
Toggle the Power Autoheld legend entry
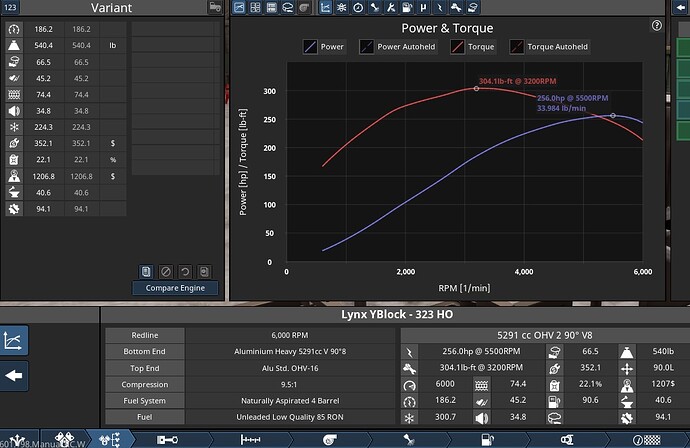click(398, 47)
